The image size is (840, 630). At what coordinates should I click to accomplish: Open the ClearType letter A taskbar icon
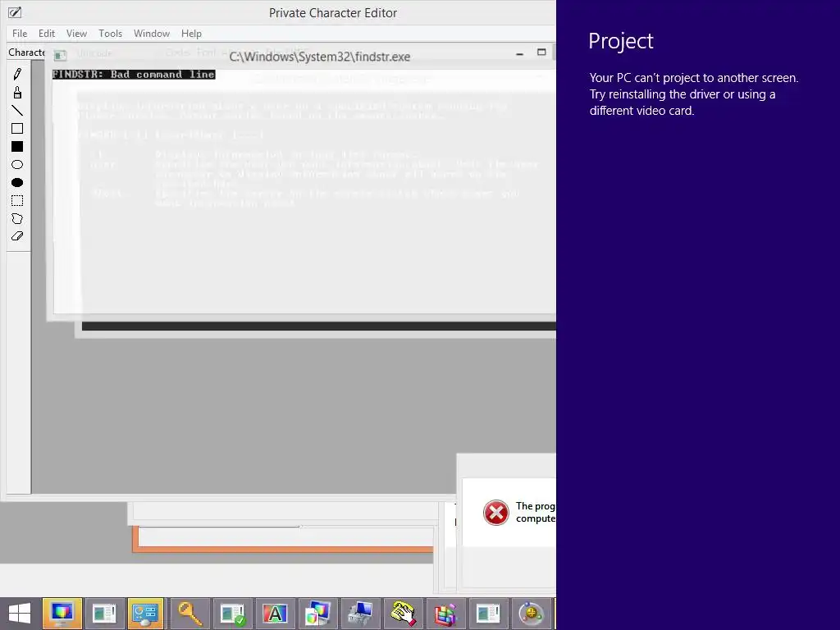[275, 614]
